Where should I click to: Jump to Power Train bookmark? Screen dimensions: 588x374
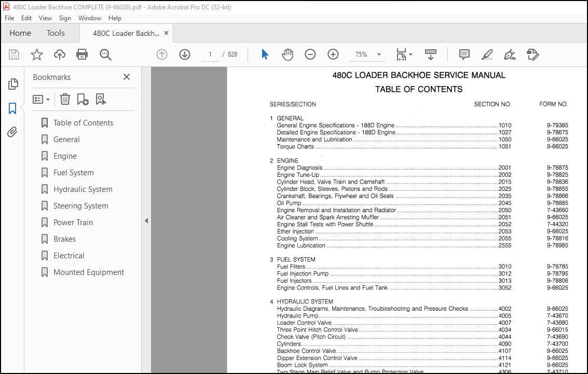coord(73,222)
